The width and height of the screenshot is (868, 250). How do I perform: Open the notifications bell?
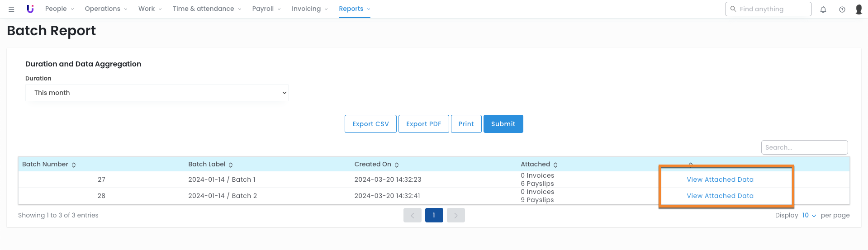coord(823,9)
